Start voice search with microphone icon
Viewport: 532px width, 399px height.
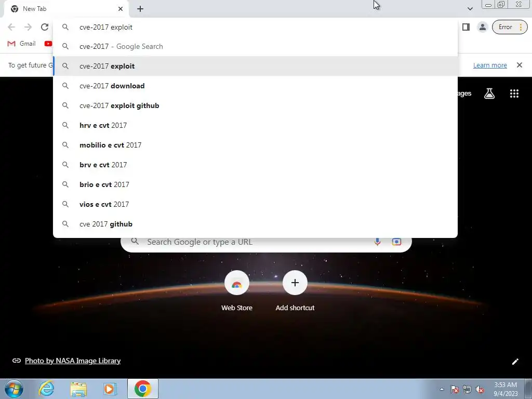(x=377, y=242)
